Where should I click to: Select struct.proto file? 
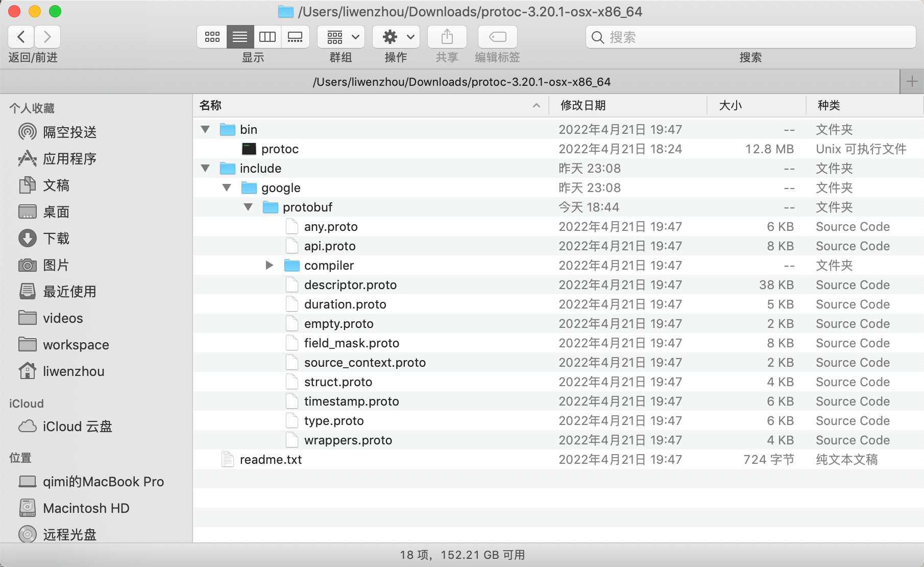tap(558, 382)
